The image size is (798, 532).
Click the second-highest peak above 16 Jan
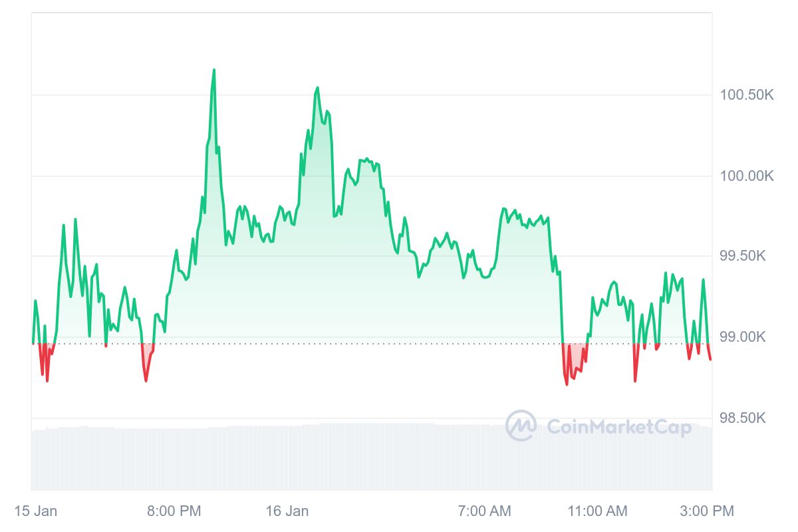(x=317, y=88)
